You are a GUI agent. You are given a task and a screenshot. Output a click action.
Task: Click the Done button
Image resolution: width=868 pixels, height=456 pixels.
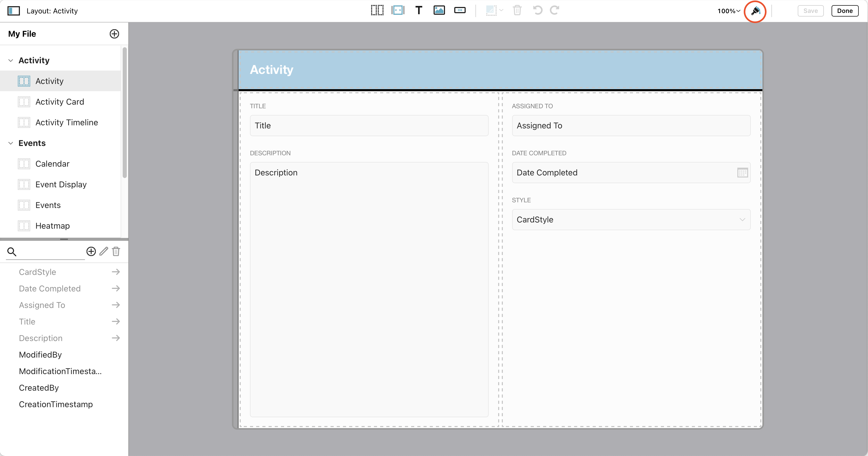tap(845, 10)
